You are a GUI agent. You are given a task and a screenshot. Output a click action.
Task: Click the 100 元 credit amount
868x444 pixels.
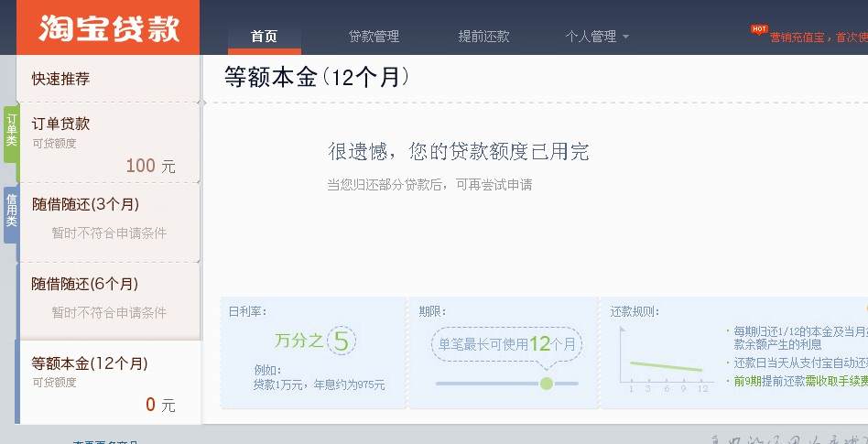(x=150, y=166)
